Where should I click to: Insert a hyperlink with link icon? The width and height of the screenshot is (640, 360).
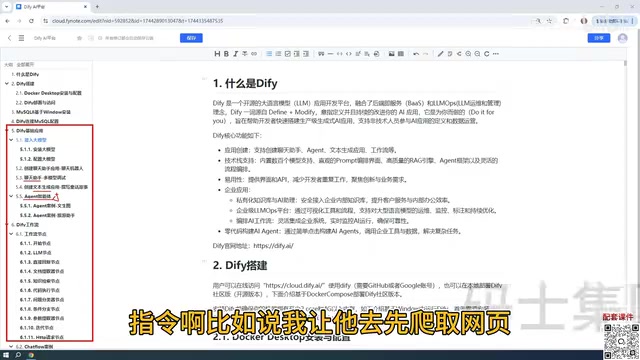[254, 54]
